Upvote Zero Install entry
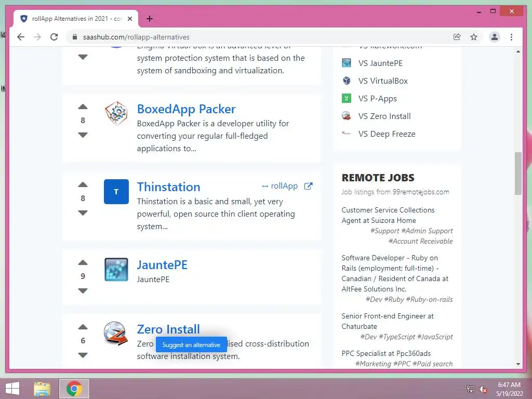532x399 pixels. pyautogui.click(x=83, y=327)
